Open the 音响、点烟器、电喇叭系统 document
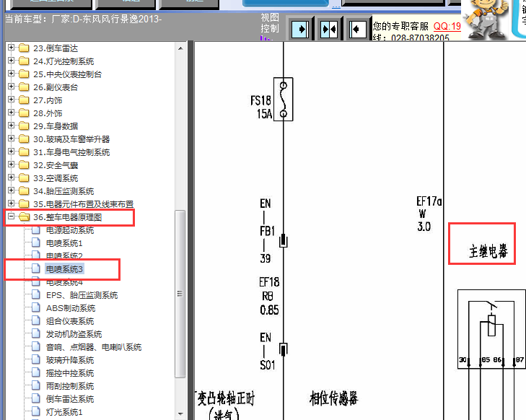Image resolution: width=526 pixels, height=420 pixels. (94, 347)
